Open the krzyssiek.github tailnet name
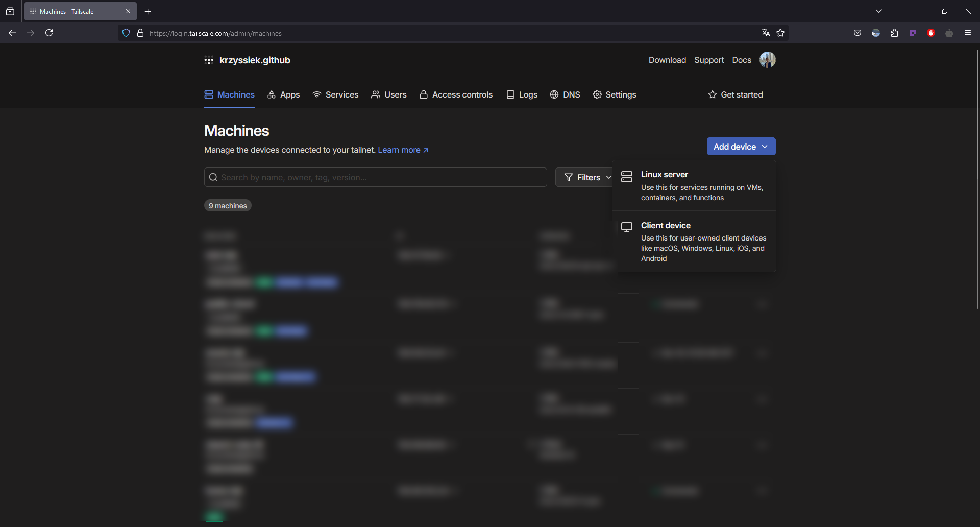 click(255, 60)
